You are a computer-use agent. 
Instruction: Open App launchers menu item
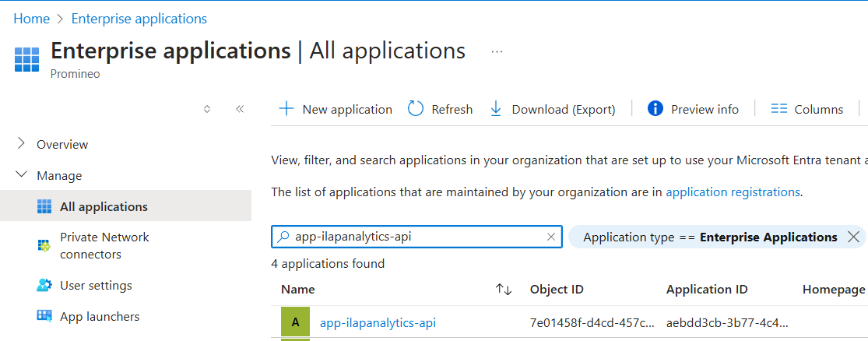coord(100,317)
